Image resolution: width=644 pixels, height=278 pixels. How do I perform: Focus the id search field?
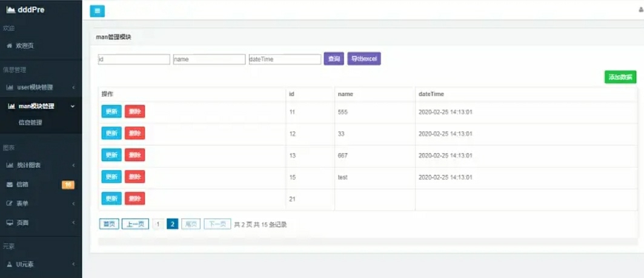pyautogui.click(x=134, y=59)
